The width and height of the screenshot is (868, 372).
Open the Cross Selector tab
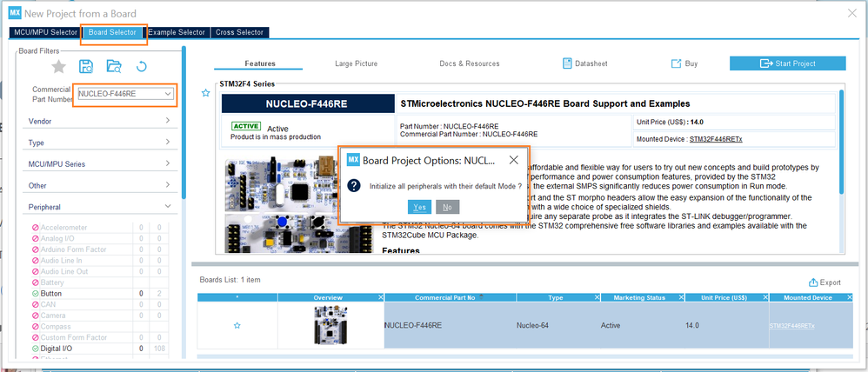[x=240, y=32]
